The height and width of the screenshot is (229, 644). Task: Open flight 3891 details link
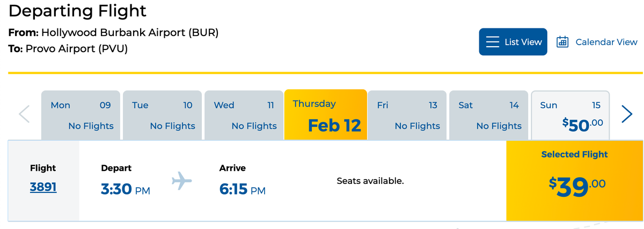43,187
